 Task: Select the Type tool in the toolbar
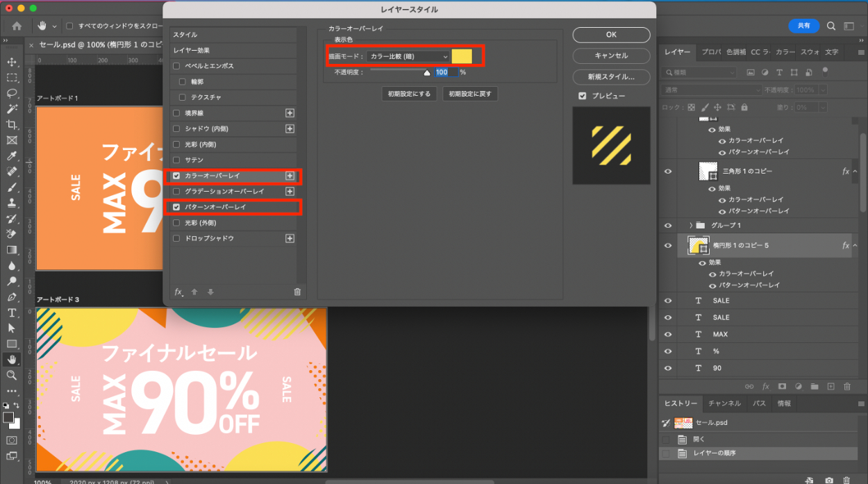12,312
